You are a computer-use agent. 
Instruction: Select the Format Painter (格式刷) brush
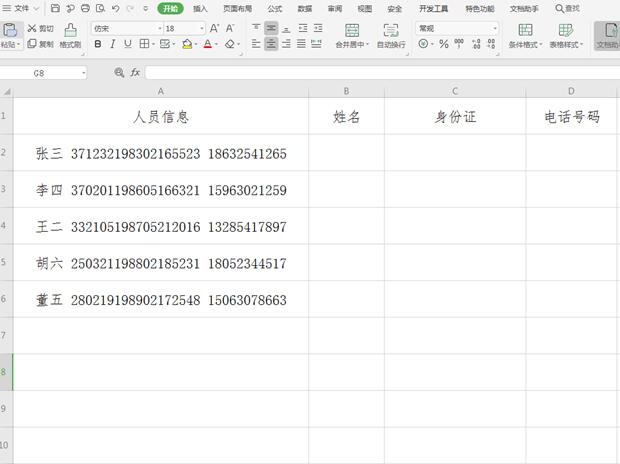coord(70,36)
